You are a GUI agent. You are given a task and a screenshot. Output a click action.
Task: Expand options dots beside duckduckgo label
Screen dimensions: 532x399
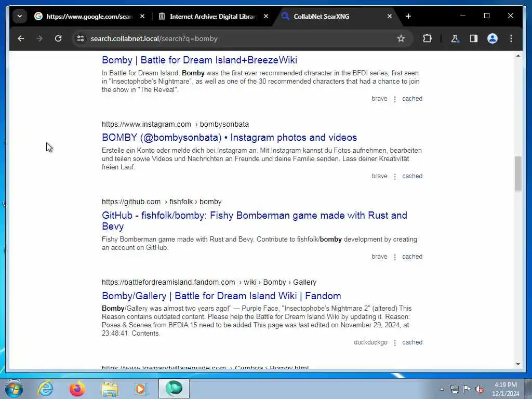pos(395,343)
